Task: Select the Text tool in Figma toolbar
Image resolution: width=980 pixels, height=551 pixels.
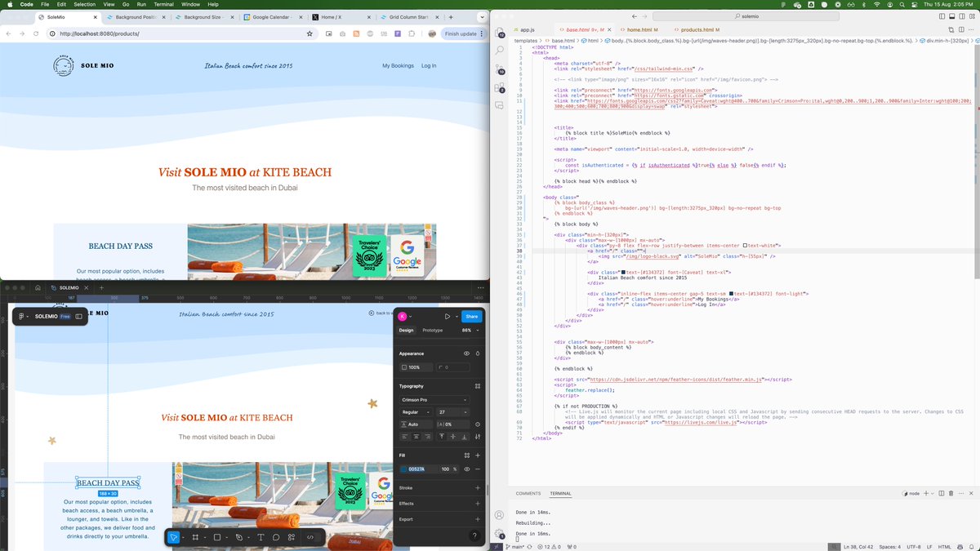Action: coord(261,538)
